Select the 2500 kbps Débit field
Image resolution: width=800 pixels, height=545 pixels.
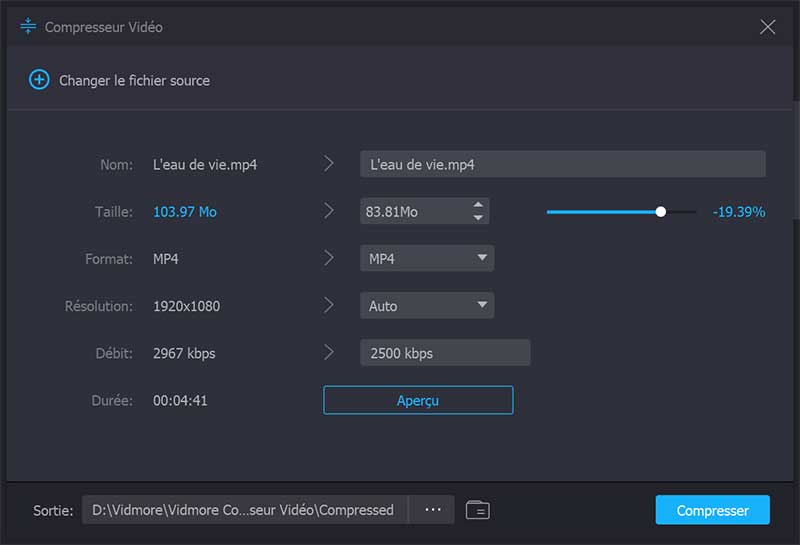444,353
